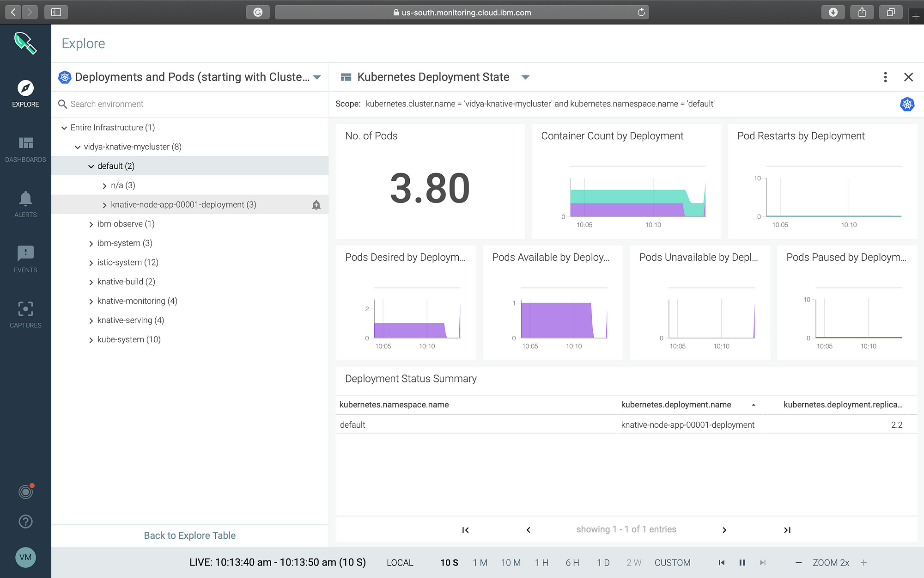924x578 pixels.
Task: Sort by kubernetes.deployment.name column
Action: [676, 405]
